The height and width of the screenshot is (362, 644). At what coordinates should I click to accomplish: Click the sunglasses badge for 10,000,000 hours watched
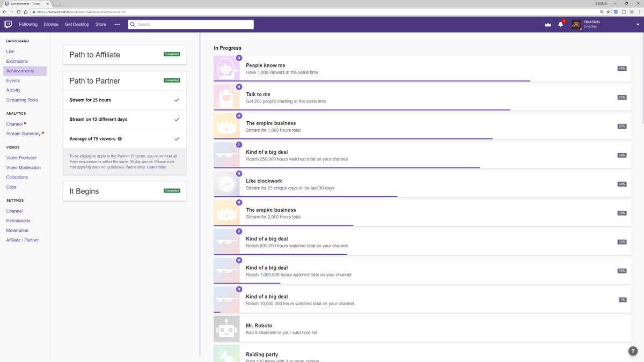pos(226,300)
